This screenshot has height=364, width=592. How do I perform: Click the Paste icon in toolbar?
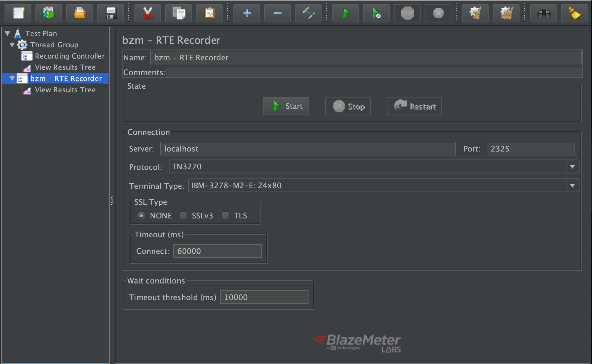pyautogui.click(x=210, y=13)
